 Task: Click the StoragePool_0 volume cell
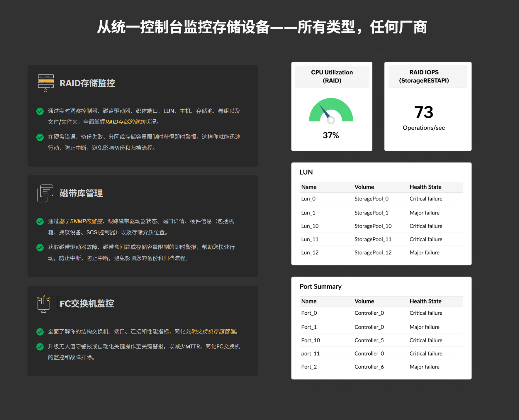click(372, 199)
